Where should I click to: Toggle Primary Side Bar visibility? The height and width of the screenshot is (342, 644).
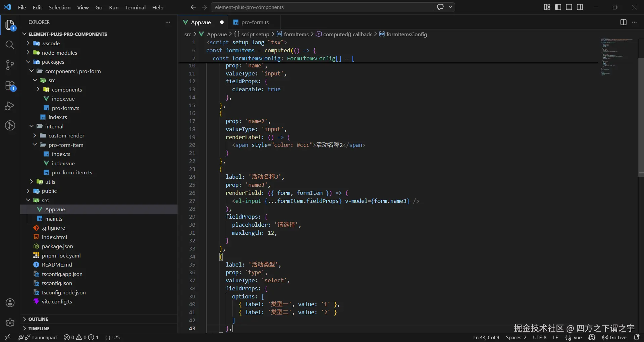click(x=558, y=7)
